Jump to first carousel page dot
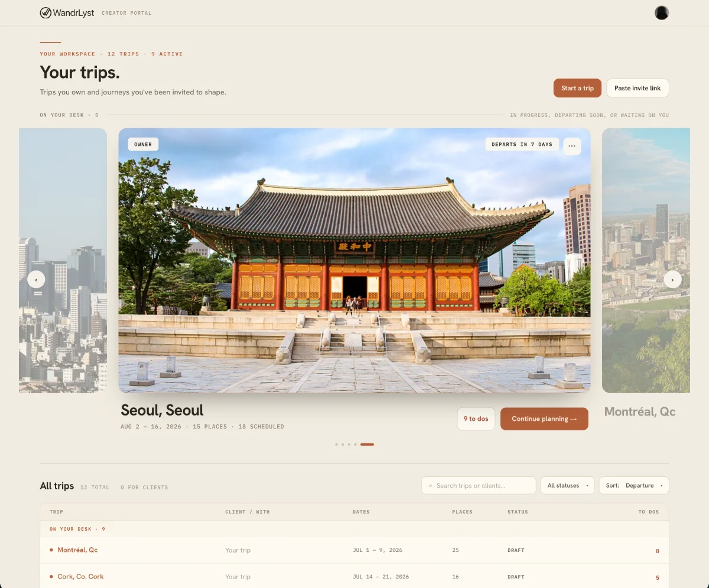The image size is (709, 588). click(336, 444)
